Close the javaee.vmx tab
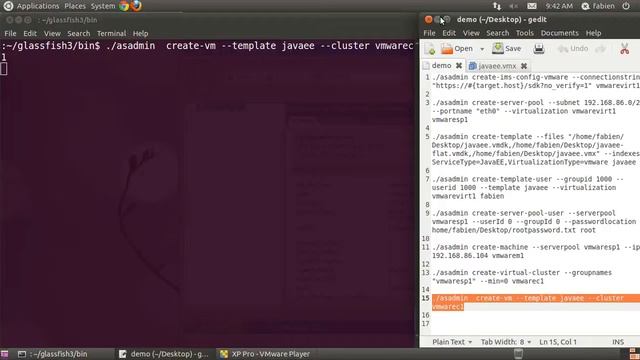This screenshot has height=360, width=640. click(524, 66)
